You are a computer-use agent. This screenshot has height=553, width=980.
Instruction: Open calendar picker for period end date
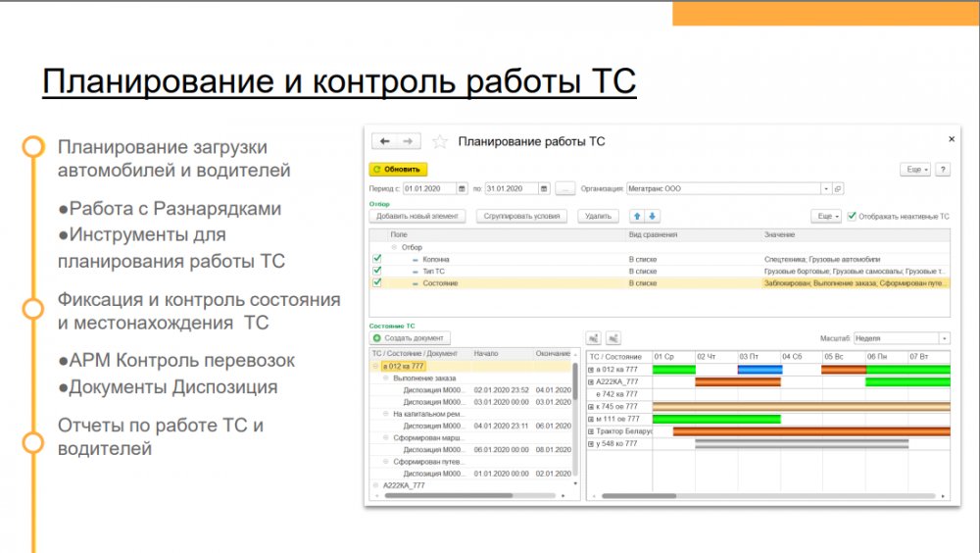(x=544, y=188)
